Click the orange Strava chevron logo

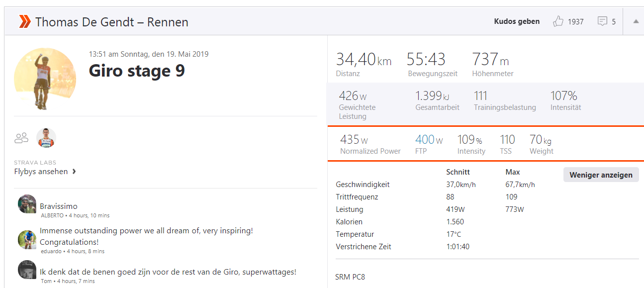[x=24, y=22]
